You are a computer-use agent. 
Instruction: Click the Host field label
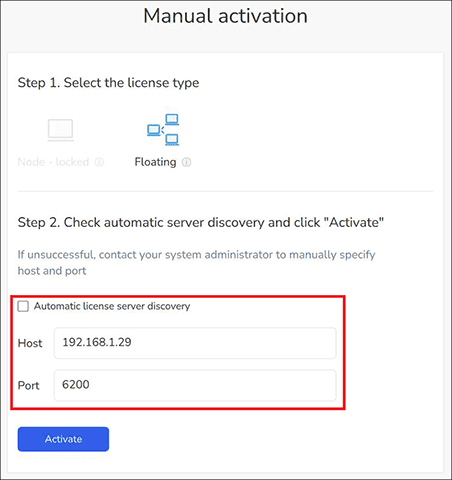pyautogui.click(x=30, y=343)
